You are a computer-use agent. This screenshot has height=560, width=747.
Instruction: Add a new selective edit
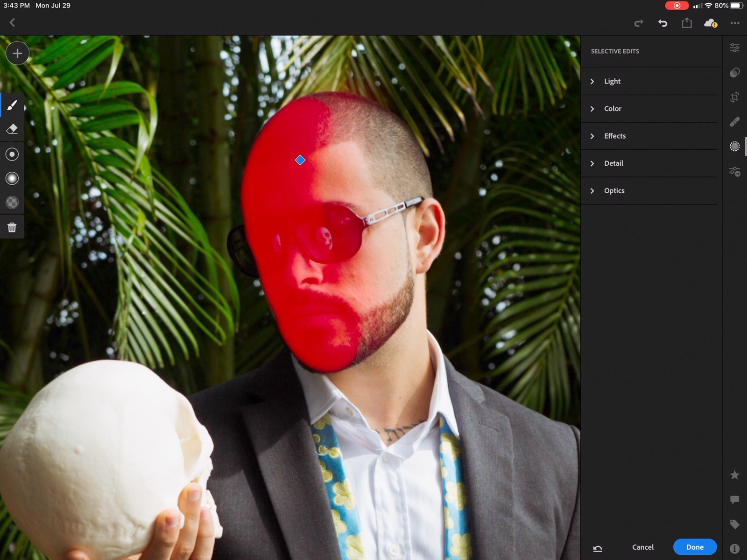tap(17, 53)
